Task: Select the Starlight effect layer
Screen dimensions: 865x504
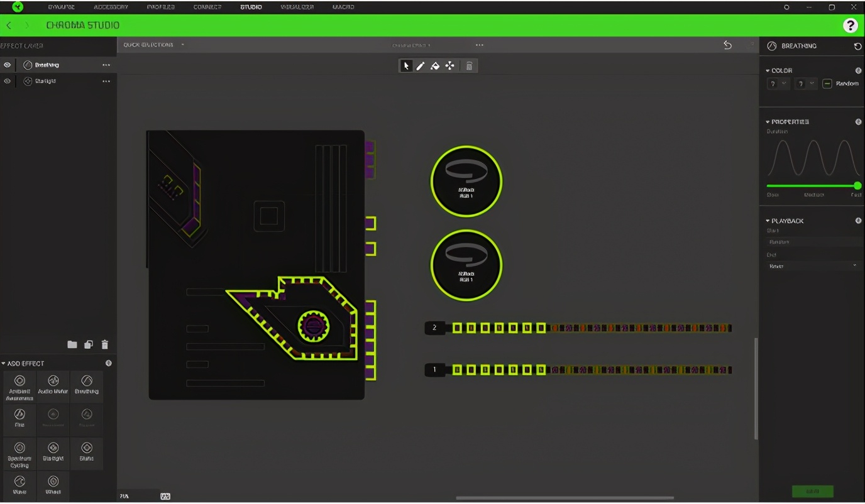Action: coord(58,81)
